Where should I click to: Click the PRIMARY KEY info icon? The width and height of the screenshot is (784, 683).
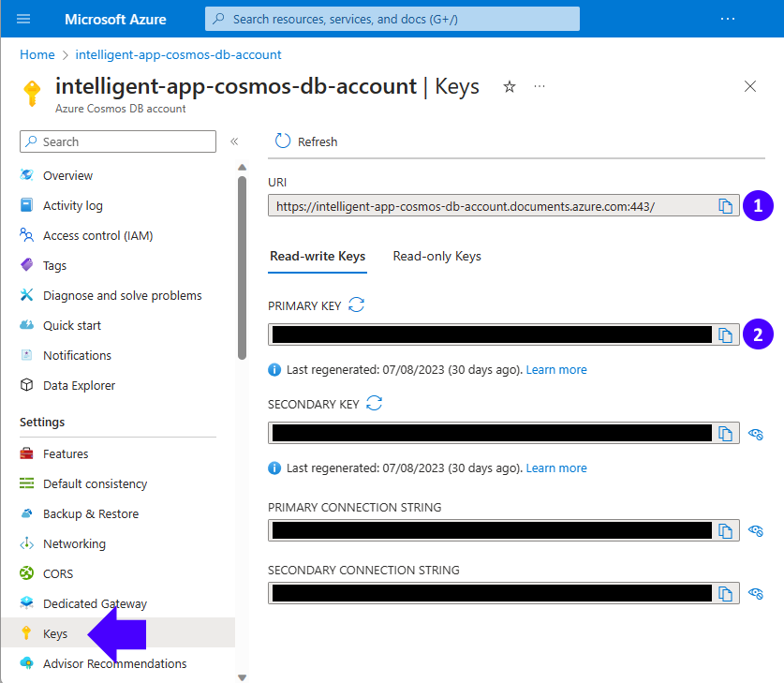point(274,370)
